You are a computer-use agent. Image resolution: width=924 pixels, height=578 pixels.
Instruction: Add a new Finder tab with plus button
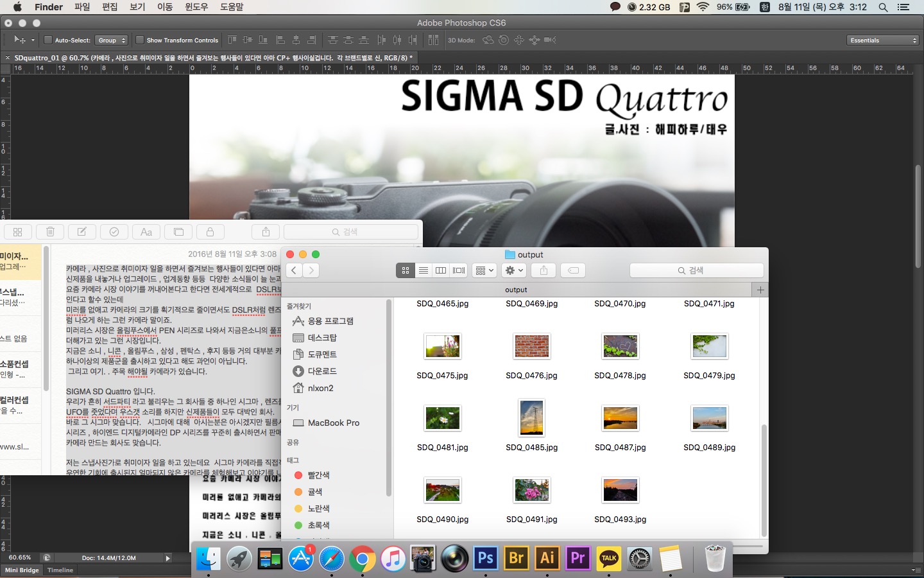(x=760, y=290)
